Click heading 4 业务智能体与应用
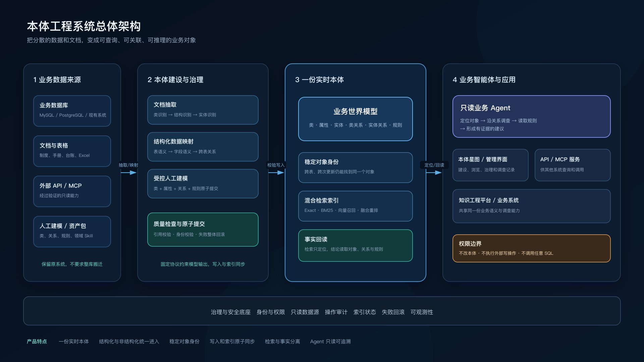 [484, 80]
